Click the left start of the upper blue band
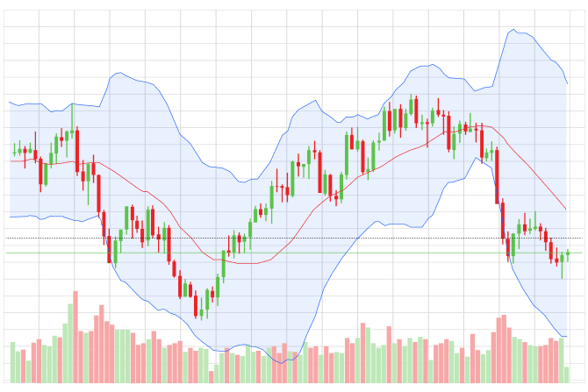The width and height of the screenshot is (588, 392). click(10, 103)
